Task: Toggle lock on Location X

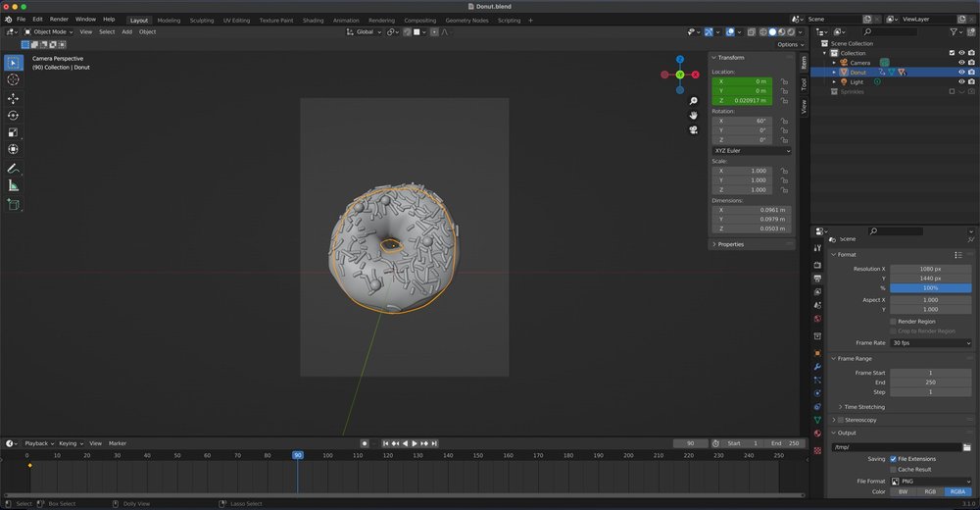Action: [x=784, y=81]
